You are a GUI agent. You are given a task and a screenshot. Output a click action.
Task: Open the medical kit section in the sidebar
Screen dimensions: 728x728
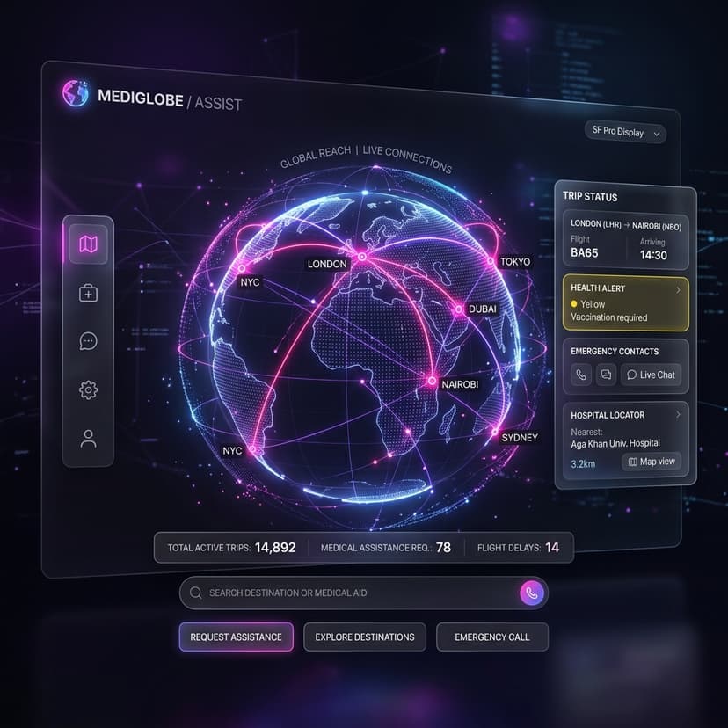[x=88, y=293]
